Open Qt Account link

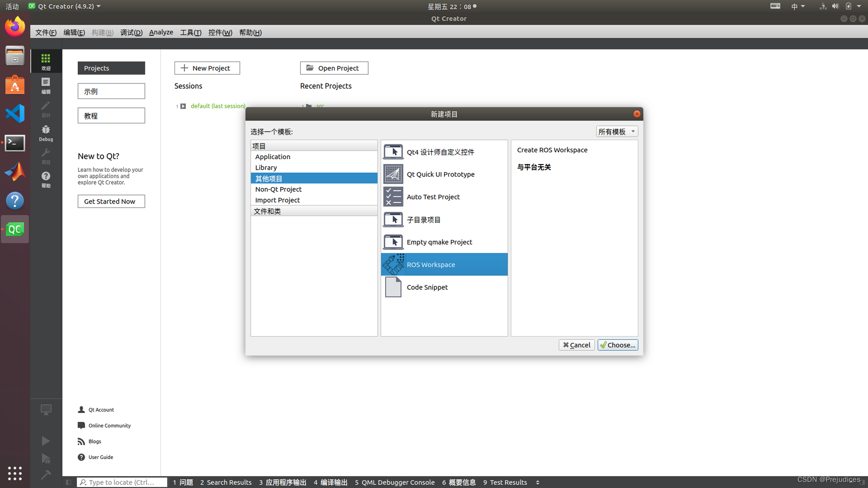101,410
